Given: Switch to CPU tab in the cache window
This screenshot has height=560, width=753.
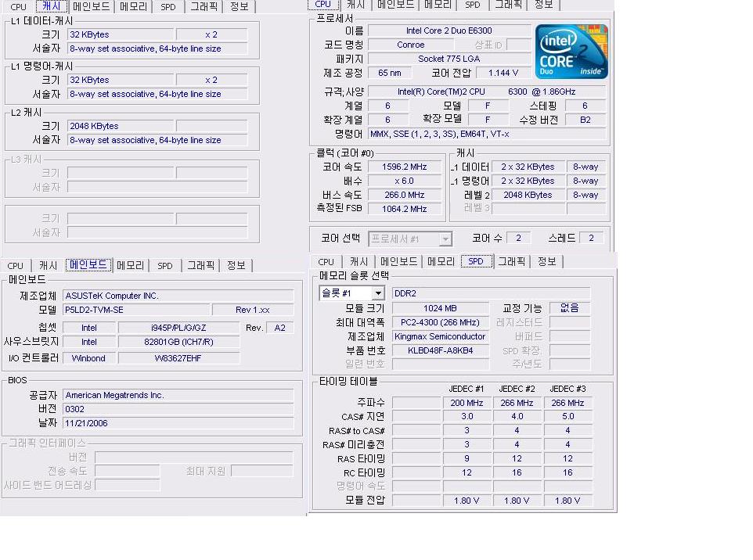Looking at the screenshot, I should [18, 7].
